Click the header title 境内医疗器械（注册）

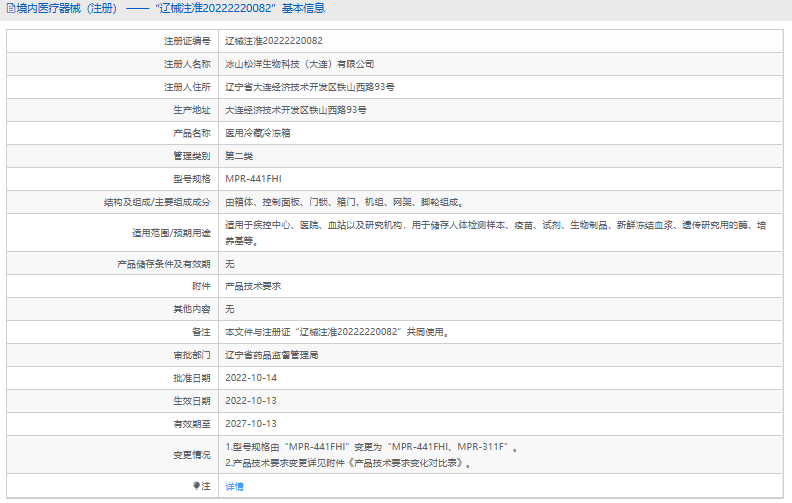[x=67, y=9]
